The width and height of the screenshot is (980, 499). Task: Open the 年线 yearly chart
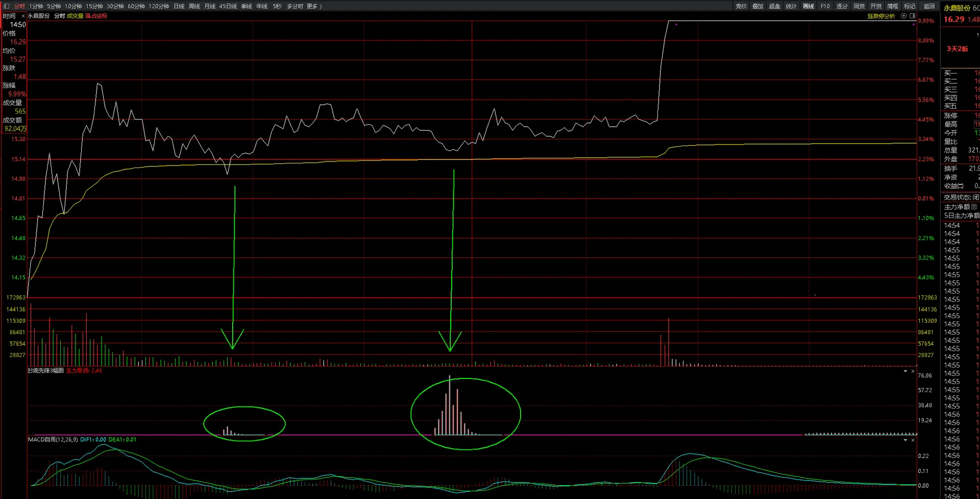(x=262, y=6)
